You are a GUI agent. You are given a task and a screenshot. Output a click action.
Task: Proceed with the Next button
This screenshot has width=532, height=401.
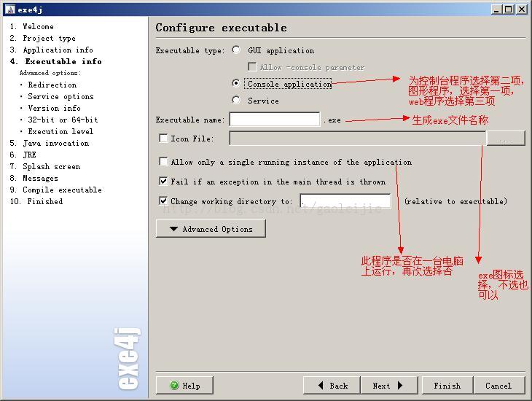coord(389,386)
